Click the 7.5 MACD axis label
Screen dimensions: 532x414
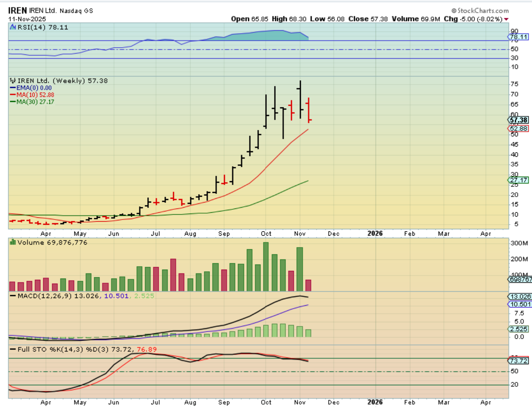pos(519,313)
